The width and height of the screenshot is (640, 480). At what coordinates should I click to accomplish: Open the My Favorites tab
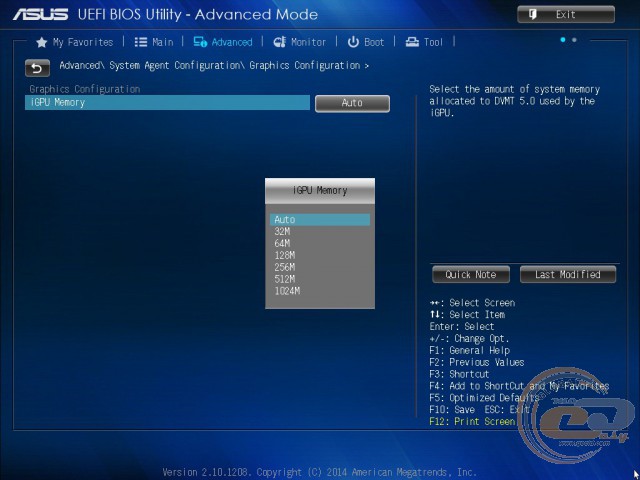coord(83,42)
